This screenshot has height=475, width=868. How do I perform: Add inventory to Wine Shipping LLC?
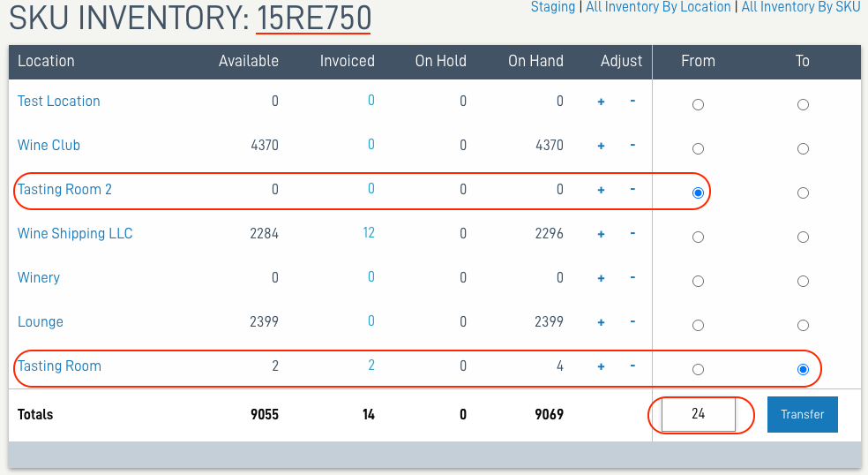pyautogui.click(x=601, y=234)
